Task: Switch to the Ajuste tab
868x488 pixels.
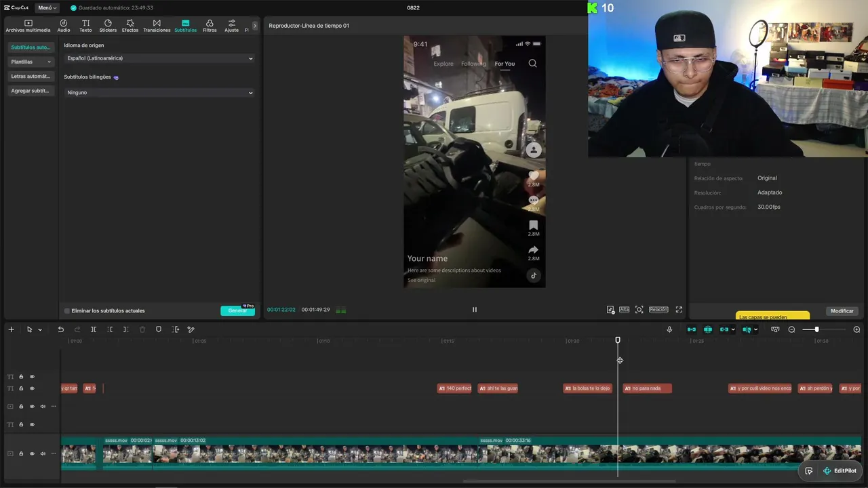Action: coord(232,26)
